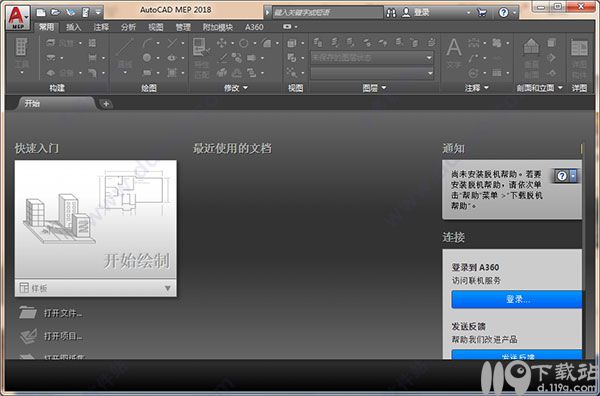The image size is (600, 396).
Task: Open the Autodesk App Store cart icon
Action: click(x=482, y=13)
